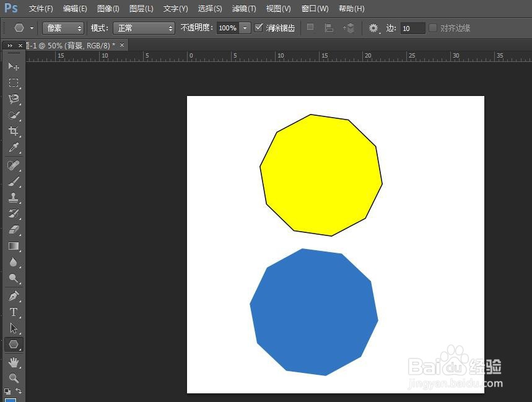Open the 滤镜(T) menu

click(x=244, y=9)
